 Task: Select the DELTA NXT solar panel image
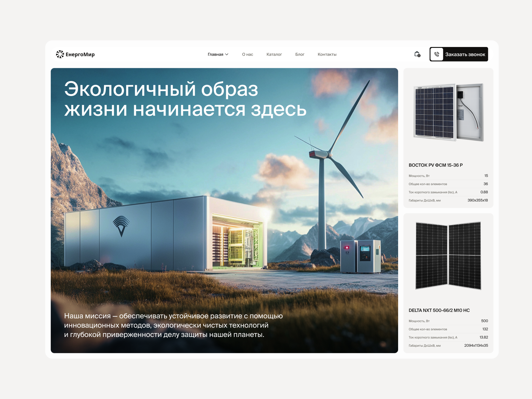pyautogui.click(x=448, y=256)
